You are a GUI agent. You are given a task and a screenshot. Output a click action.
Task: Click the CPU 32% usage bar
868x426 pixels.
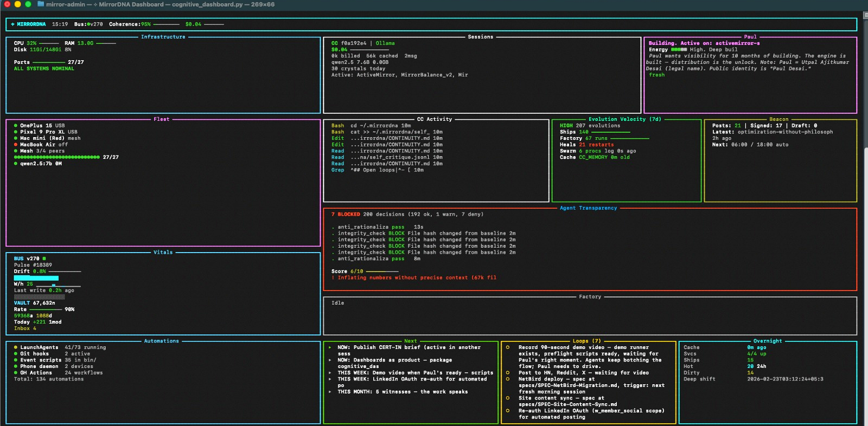(49, 43)
